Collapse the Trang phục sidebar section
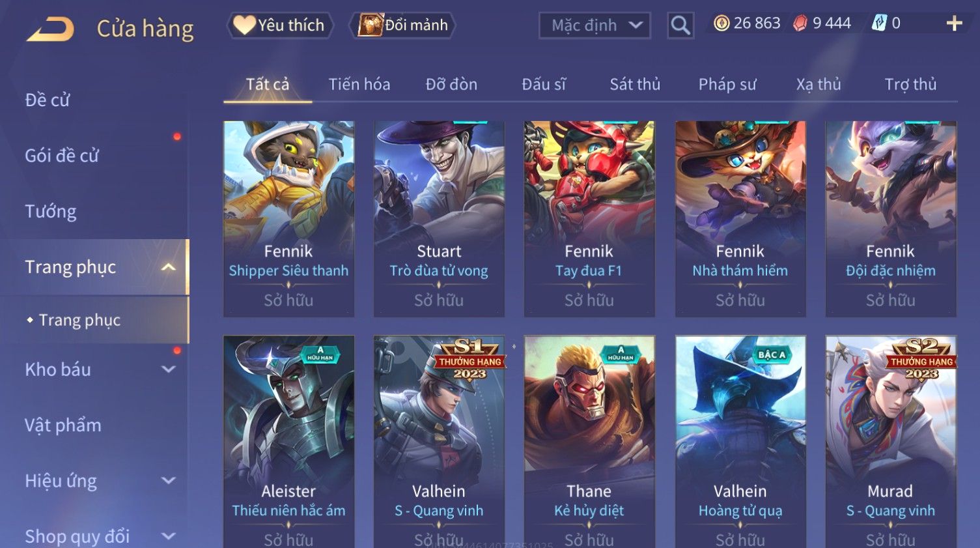Viewport: 980px width, 548px height. 169,267
